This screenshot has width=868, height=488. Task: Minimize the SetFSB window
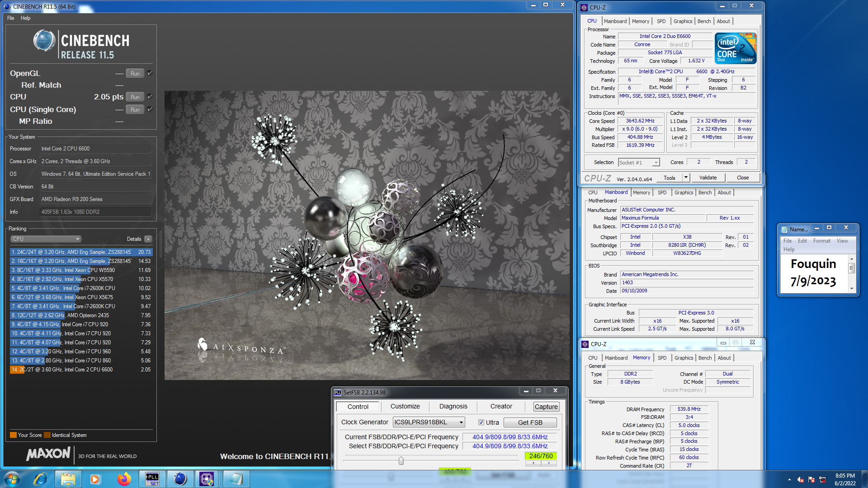coord(526,391)
